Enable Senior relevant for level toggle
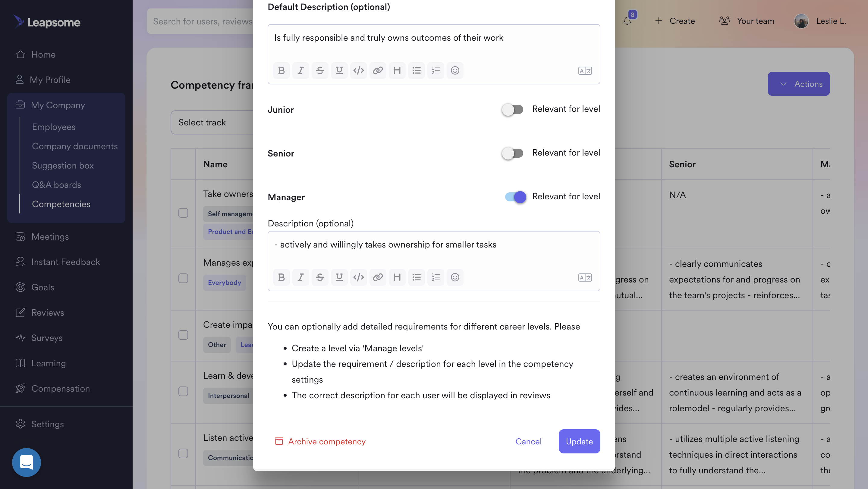 pyautogui.click(x=512, y=153)
